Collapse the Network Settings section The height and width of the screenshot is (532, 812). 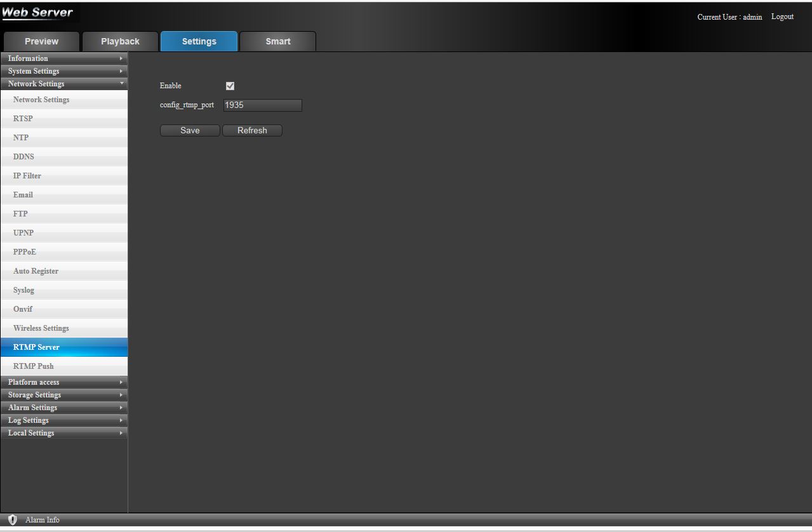tap(63, 84)
